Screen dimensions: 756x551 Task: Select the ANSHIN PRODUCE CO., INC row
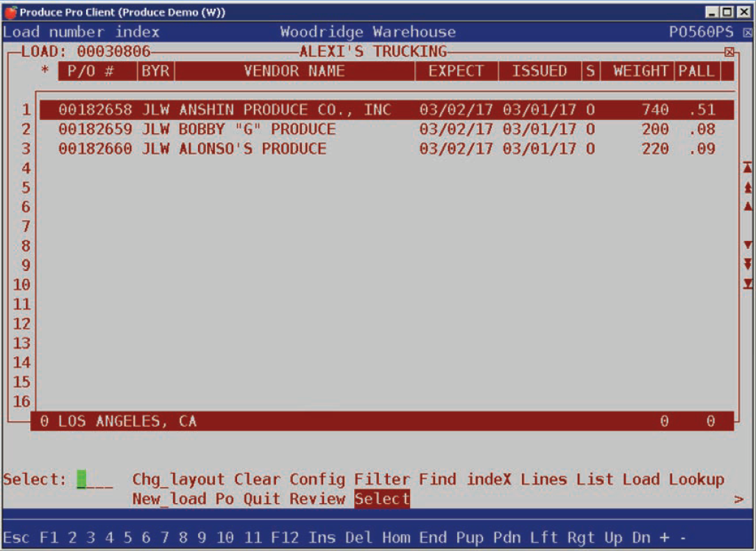(386, 110)
